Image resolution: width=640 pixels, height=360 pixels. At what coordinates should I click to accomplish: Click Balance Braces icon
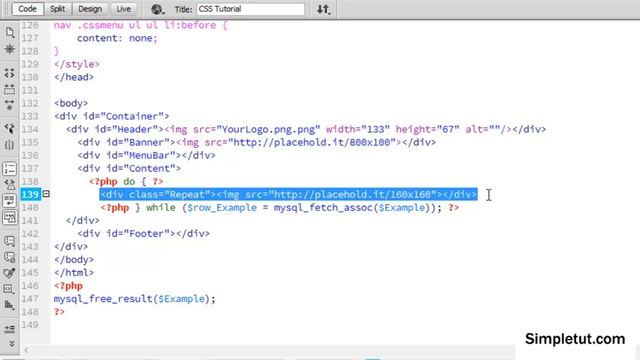click(x=10, y=145)
